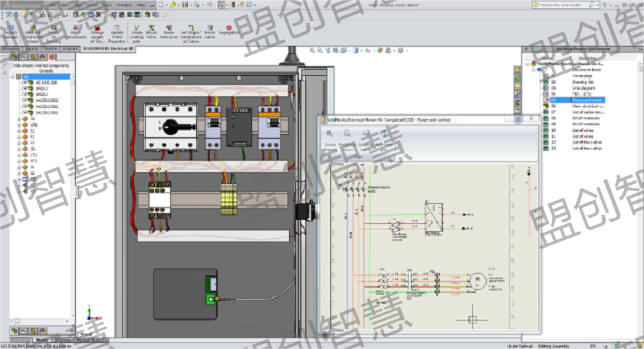This screenshot has width=644, height=349.
Task: Open the Design Library task pane tab
Action: tap(517, 78)
